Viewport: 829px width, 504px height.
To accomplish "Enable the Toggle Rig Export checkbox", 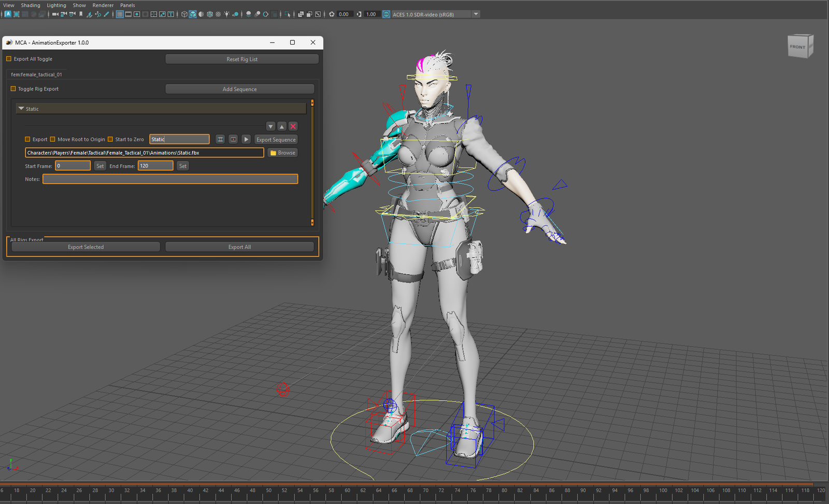I will click(x=13, y=89).
